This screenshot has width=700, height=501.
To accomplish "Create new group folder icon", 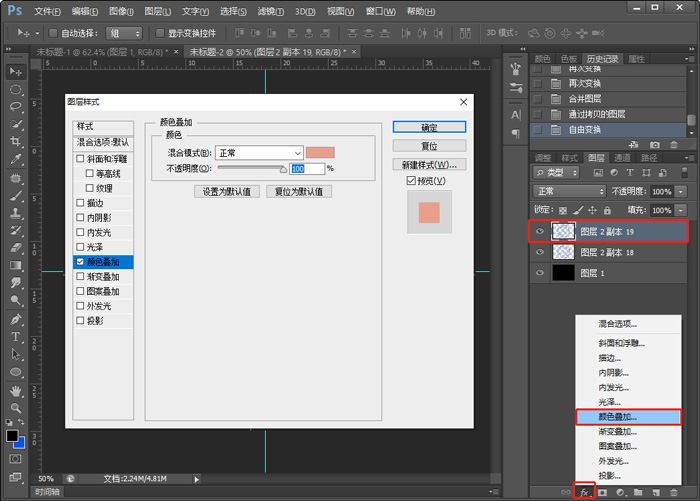I will 638,493.
